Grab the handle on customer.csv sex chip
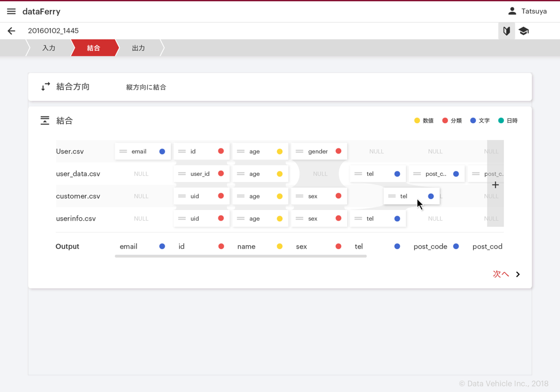Viewport: 560px width, 392px height. pos(299,196)
